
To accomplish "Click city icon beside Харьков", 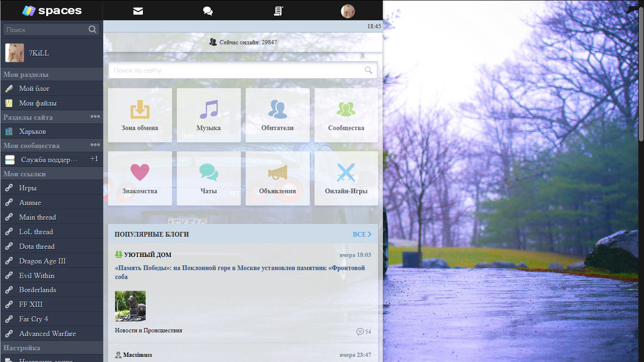I will click(9, 132).
